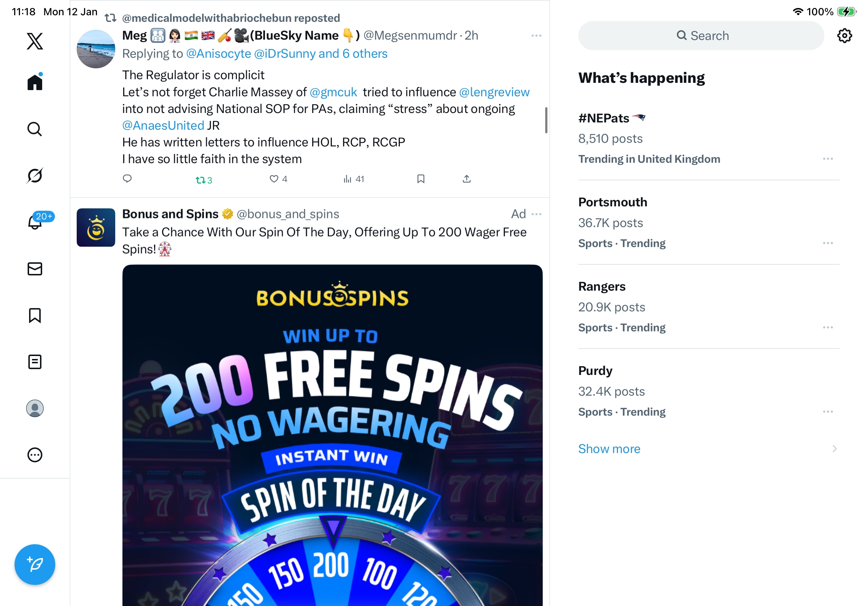Click the Search input field
The image size is (868, 606).
(x=701, y=36)
